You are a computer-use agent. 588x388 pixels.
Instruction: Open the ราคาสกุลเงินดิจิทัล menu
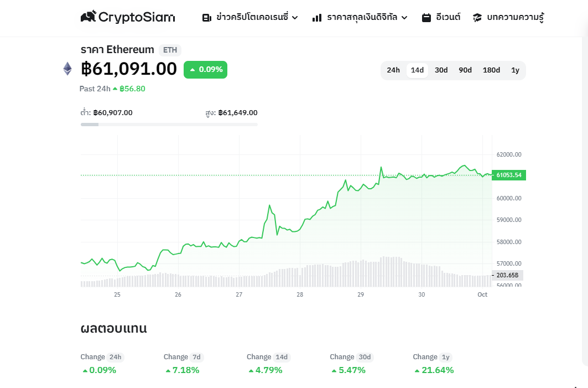point(360,18)
